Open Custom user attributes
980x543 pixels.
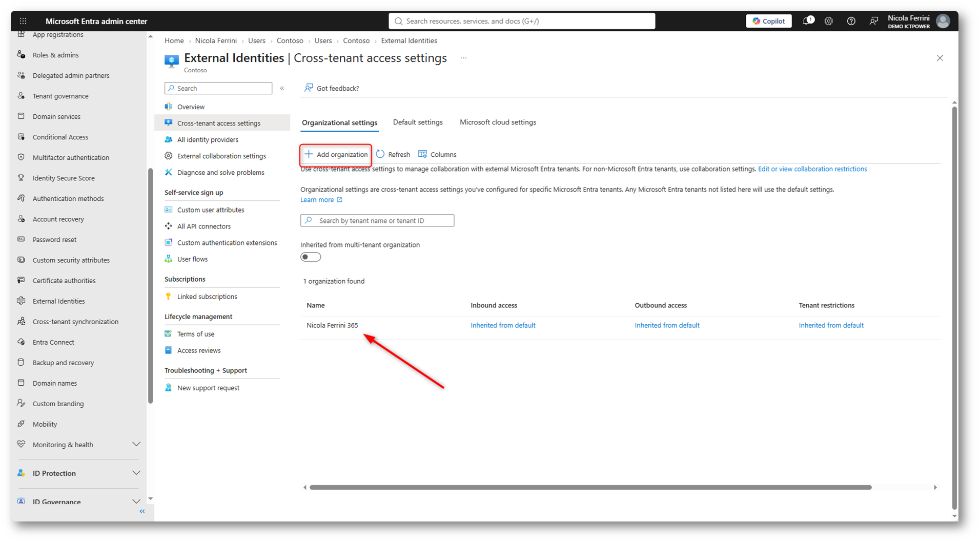(211, 210)
